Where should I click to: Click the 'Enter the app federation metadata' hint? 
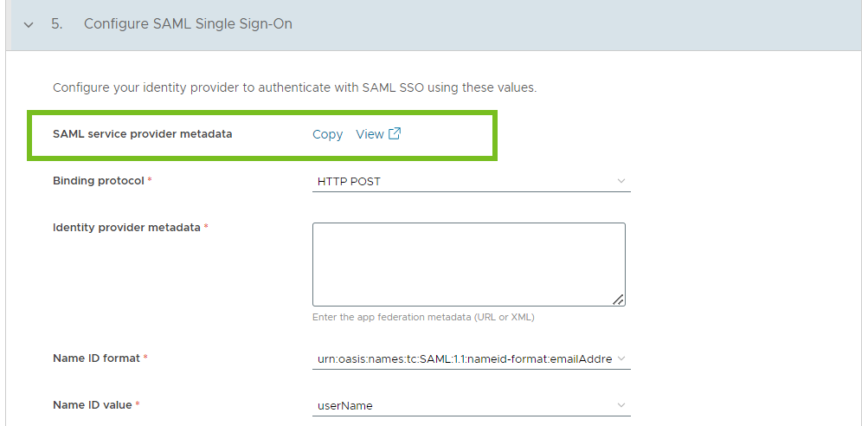click(423, 318)
